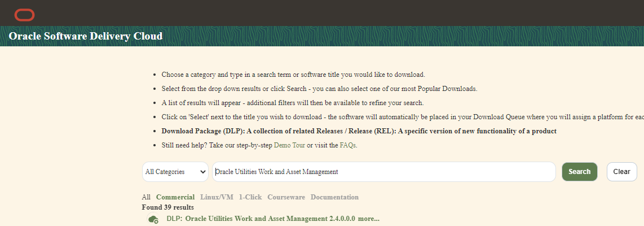This screenshot has height=226, width=644.
Task: Open the All Categories dropdown
Action: (175, 172)
